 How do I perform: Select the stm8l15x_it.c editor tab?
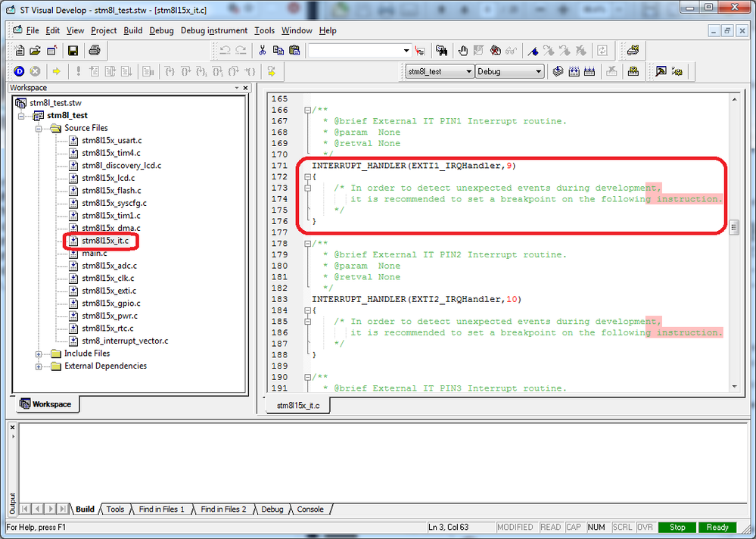pyautogui.click(x=298, y=406)
